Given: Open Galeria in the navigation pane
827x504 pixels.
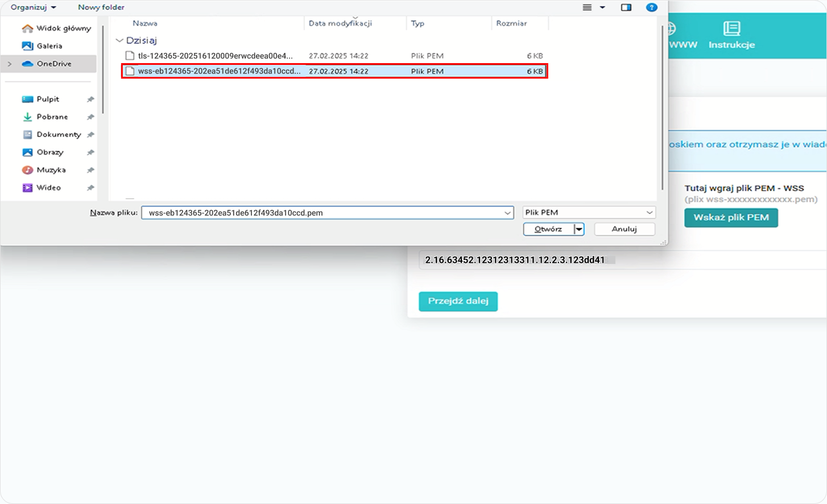Looking at the screenshot, I should (49, 46).
